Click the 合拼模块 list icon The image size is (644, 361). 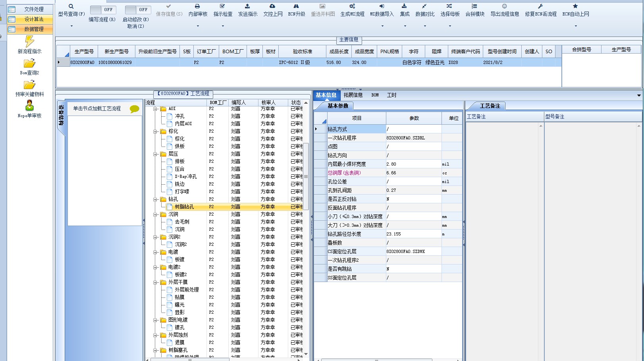[x=474, y=6]
